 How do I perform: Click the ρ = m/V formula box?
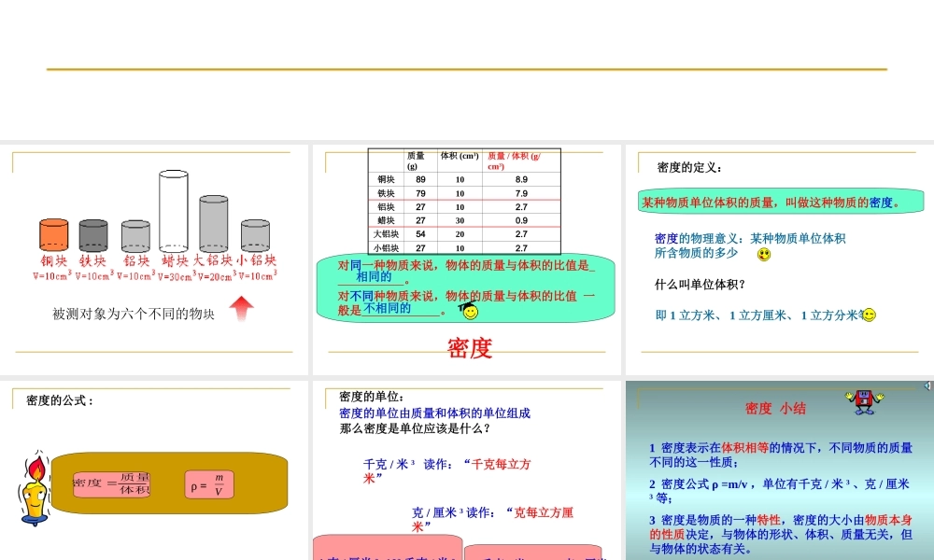pyautogui.click(x=208, y=484)
